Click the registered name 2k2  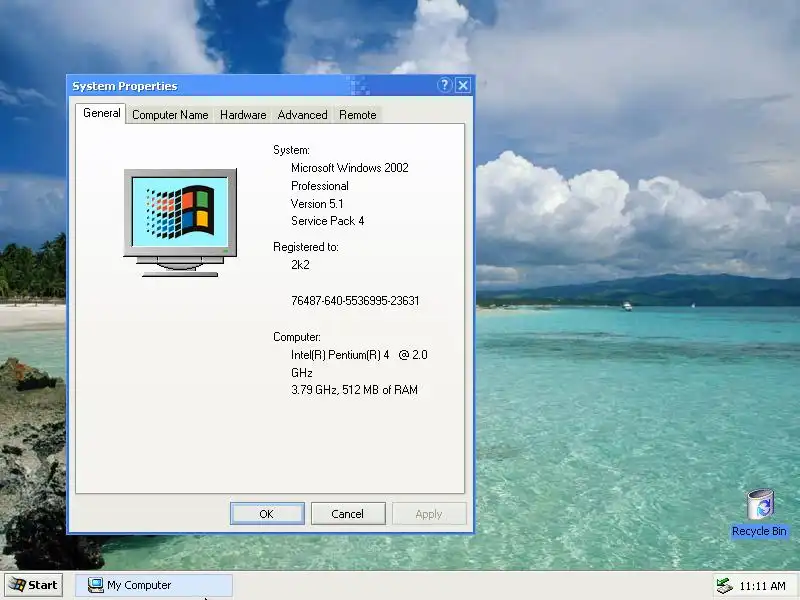[300, 265]
